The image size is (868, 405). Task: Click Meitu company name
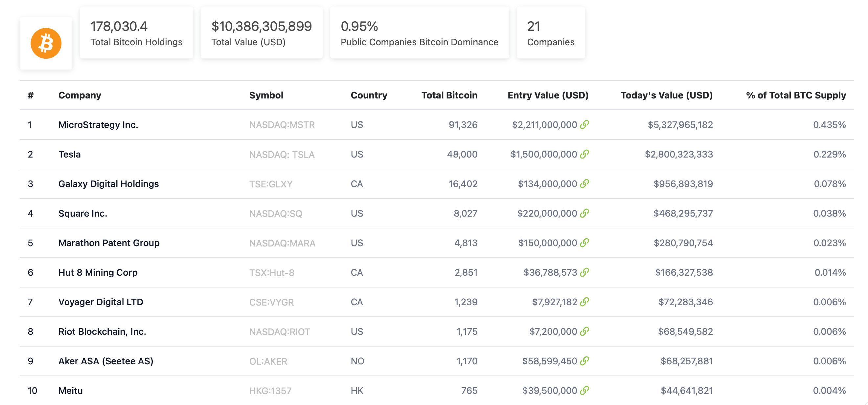(x=70, y=391)
